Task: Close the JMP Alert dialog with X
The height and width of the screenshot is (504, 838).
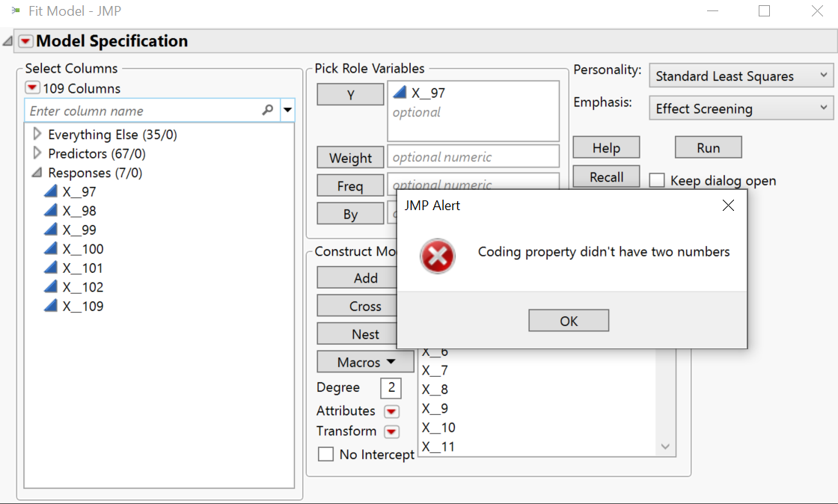Action: 728,206
